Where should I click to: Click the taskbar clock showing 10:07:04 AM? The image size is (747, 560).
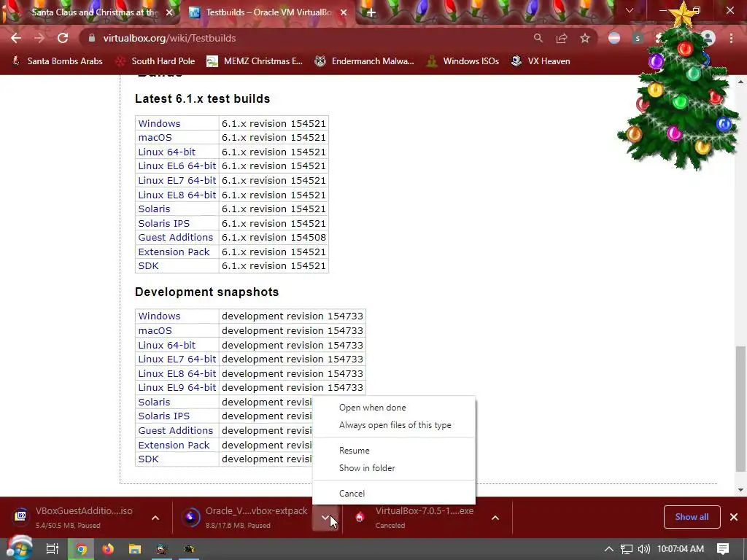[x=681, y=549]
